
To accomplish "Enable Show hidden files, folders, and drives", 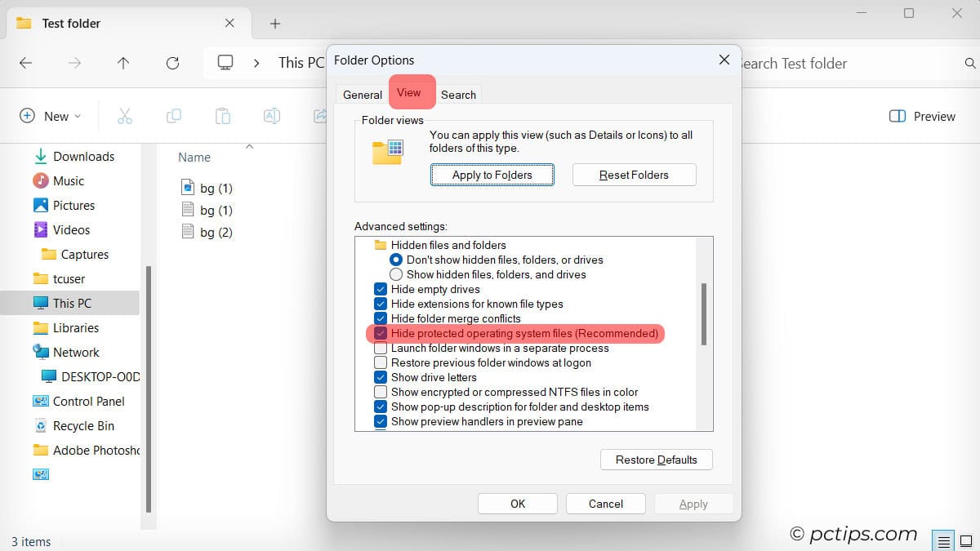I will tap(396, 274).
